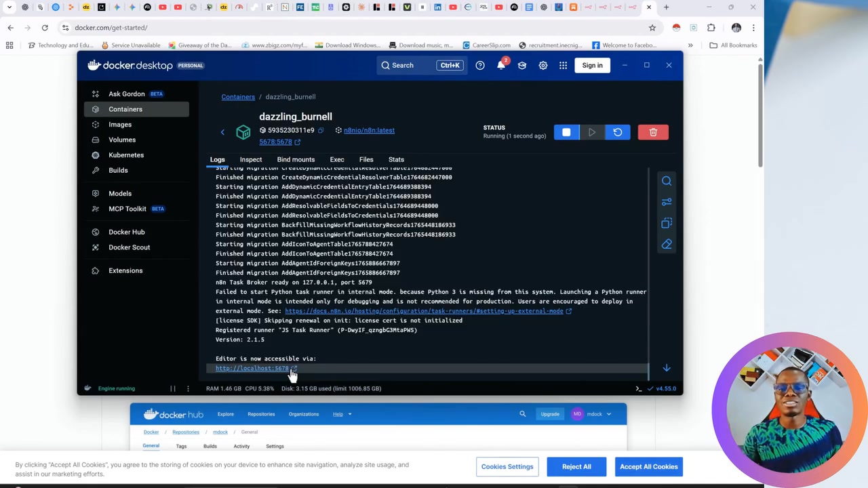Switch to the Logs tab
This screenshot has height=488, width=868.
coord(217,159)
